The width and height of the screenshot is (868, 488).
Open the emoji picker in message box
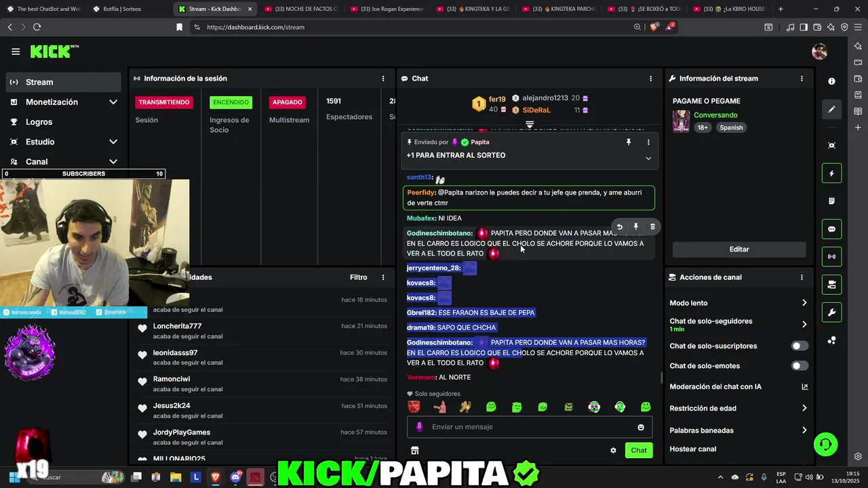(x=641, y=427)
